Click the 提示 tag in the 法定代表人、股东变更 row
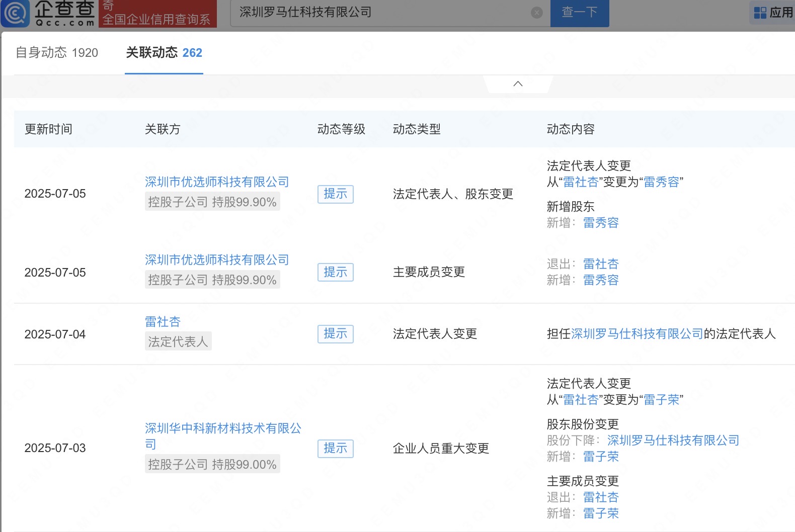The width and height of the screenshot is (795, 532). [336, 194]
